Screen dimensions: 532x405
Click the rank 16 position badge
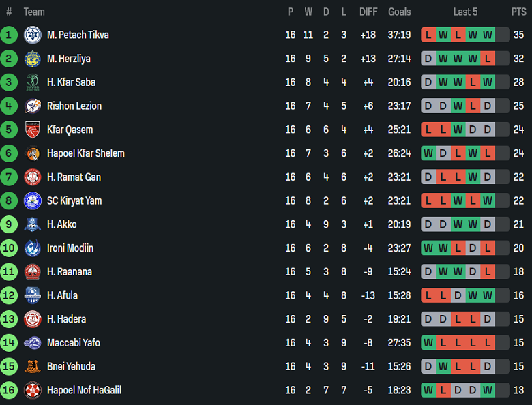9,390
